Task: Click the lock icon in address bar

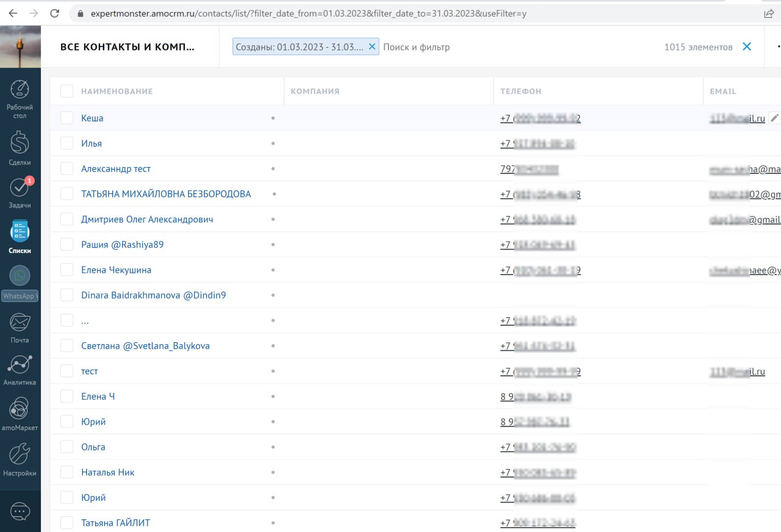Action: (80, 13)
